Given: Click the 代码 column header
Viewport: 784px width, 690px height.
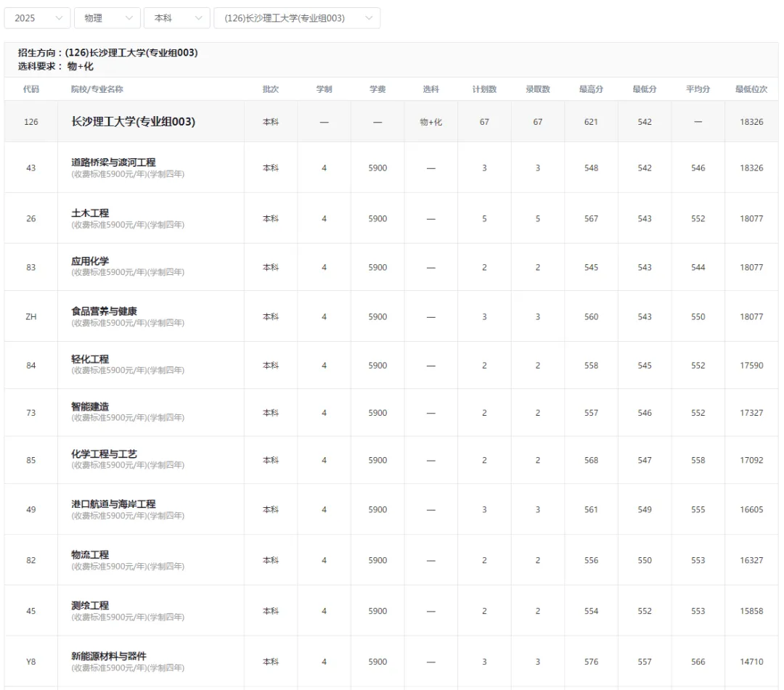Looking at the screenshot, I should [x=31, y=89].
